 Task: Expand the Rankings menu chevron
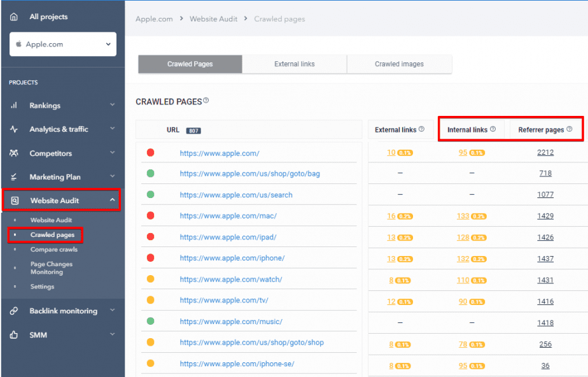112,104
